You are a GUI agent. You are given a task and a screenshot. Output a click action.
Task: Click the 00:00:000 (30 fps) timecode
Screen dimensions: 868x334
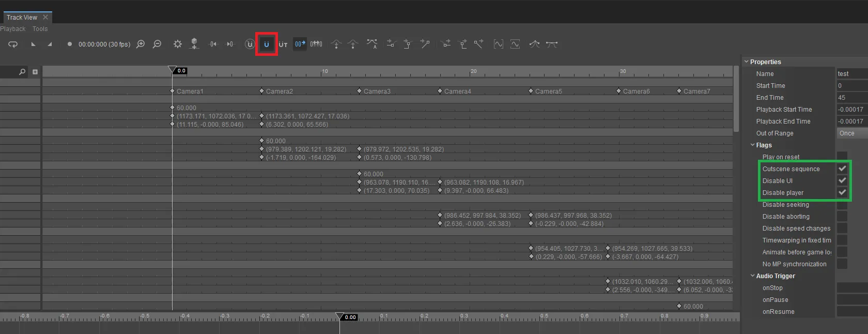coord(104,44)
